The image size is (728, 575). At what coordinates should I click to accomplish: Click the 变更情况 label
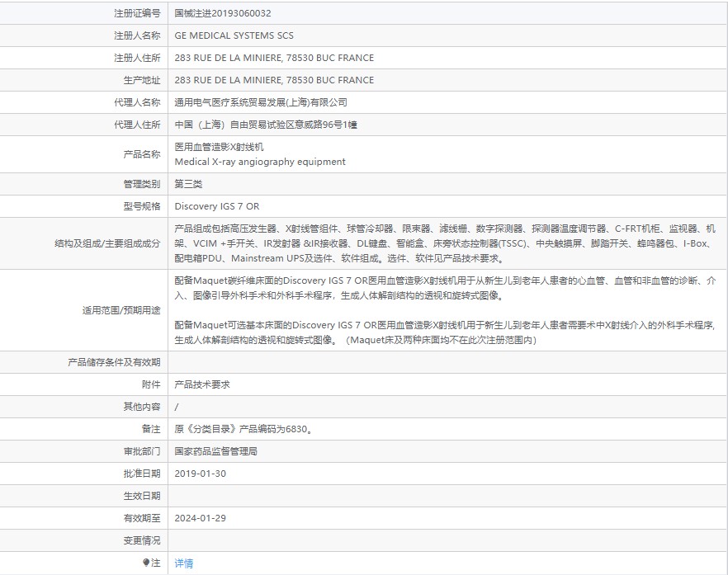click(142, 540)
